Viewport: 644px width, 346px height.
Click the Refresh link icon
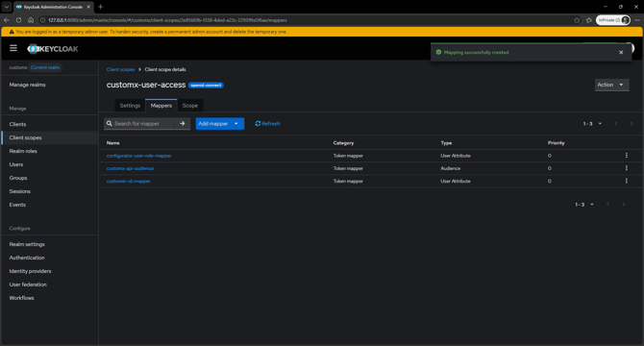258,124
